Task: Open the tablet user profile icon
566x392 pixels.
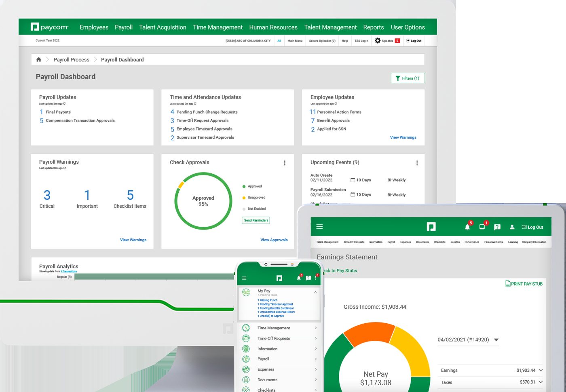Action: 512,227
